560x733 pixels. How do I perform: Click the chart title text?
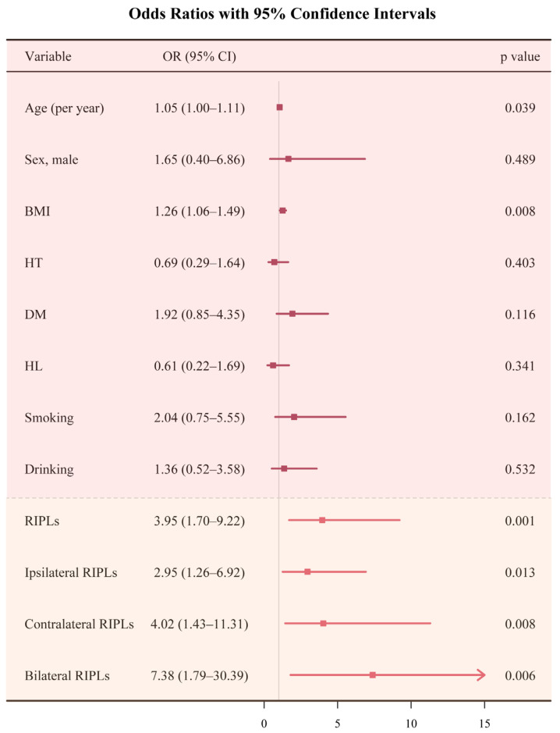(x=282, y=13)
